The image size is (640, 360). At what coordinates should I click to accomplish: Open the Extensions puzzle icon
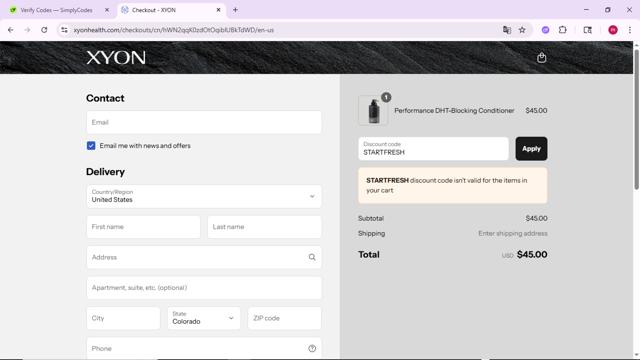562,30
